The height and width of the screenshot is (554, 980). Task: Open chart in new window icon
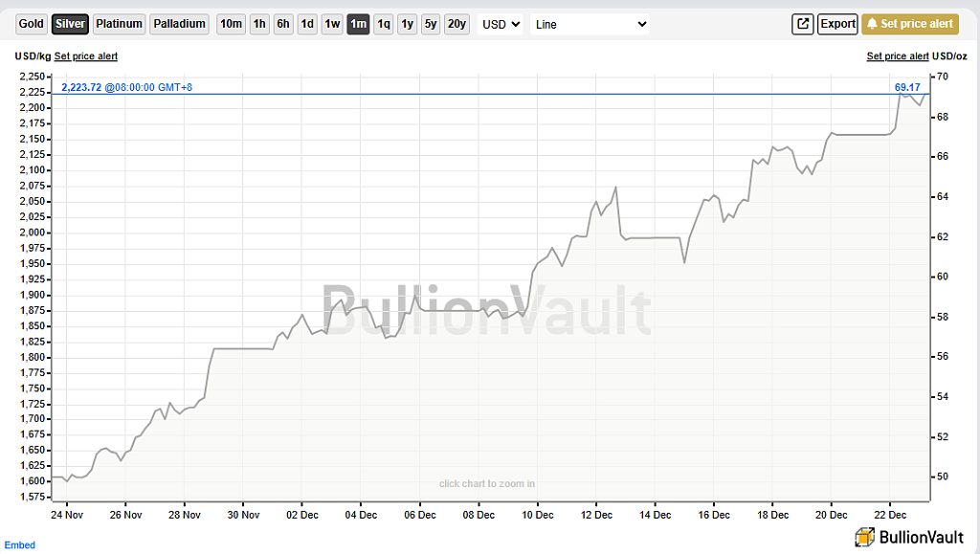803,24
